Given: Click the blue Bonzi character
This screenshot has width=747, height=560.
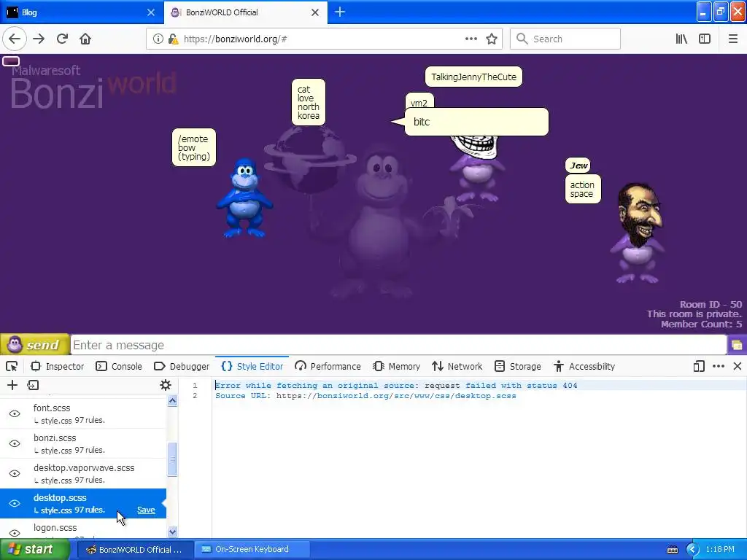Looking at the screenshot, I should click(245, 198).
